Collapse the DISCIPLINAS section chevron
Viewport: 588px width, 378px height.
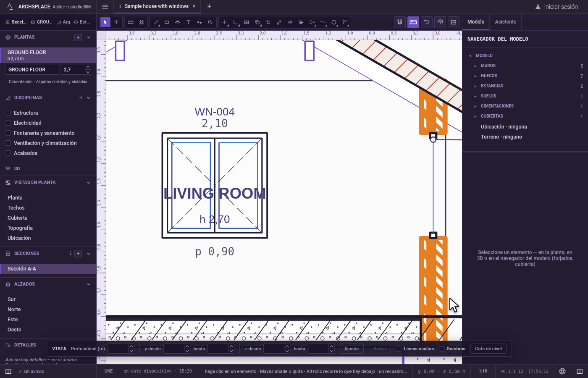[x=89, y=98]
